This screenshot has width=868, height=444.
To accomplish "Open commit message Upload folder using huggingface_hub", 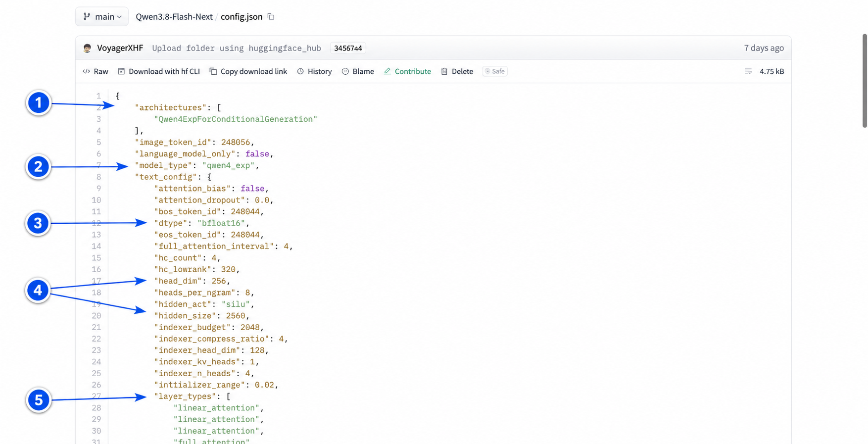I will click(237, 48).
